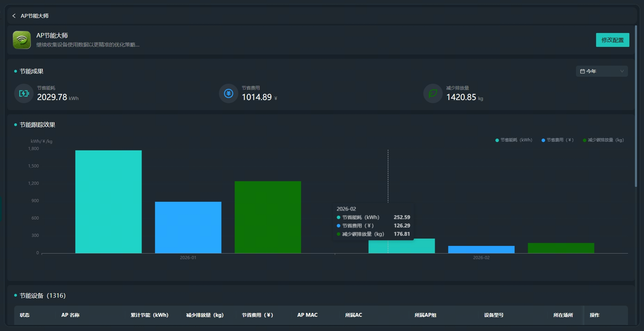Expand the date selector chevron arrow
The height and width of the screenshot is (331, 644).
[622, 71]
